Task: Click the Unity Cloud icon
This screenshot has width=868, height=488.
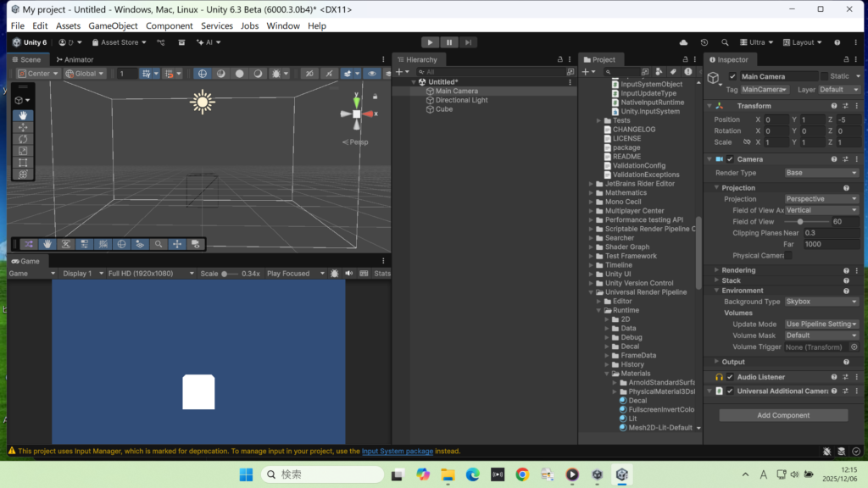Action: pos(684,42)
